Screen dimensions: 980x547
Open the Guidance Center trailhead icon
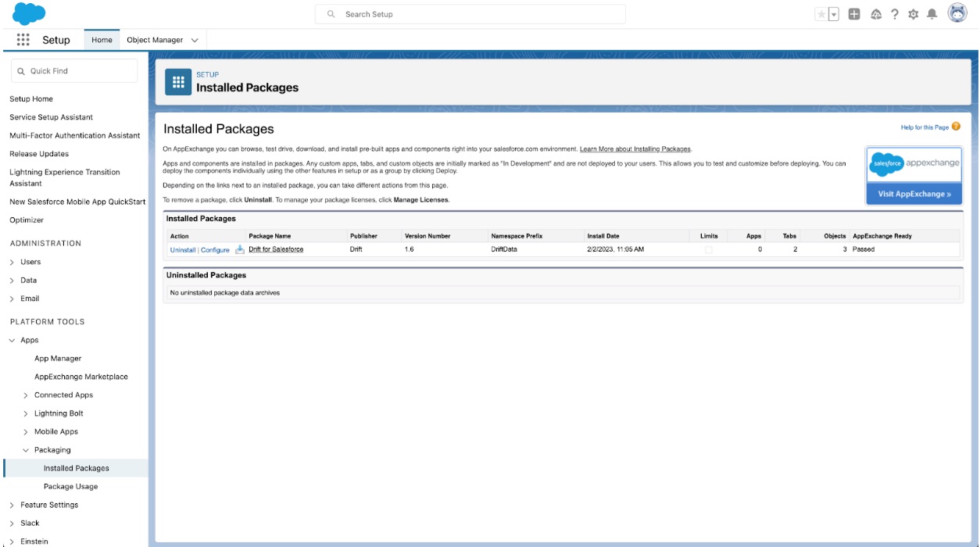876,14
